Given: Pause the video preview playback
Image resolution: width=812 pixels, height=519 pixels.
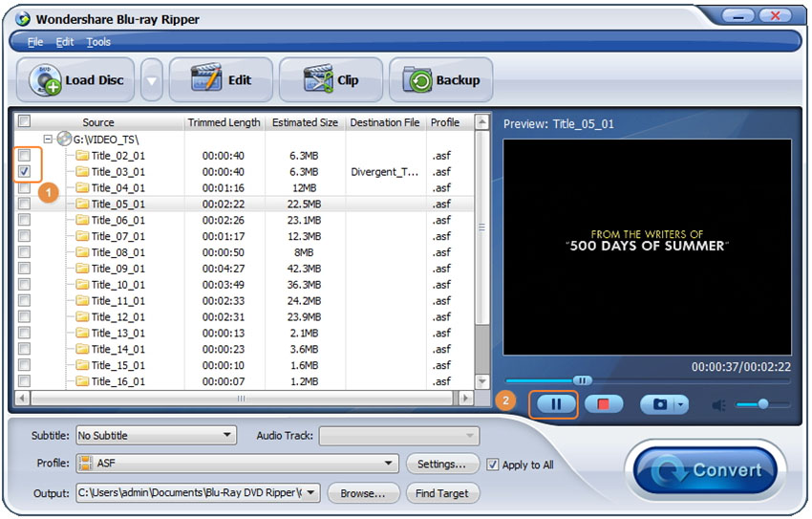Looking at the screenshot, I should pos(555,404).
